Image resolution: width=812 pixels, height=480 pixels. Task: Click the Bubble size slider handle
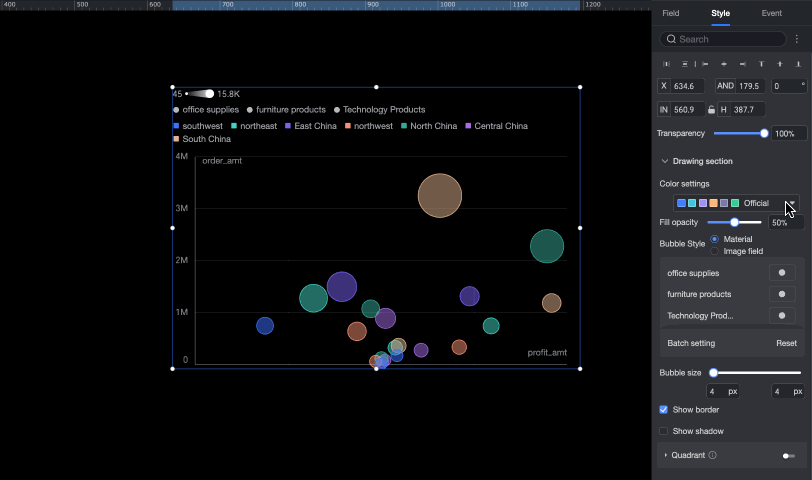tap(714, 373)
